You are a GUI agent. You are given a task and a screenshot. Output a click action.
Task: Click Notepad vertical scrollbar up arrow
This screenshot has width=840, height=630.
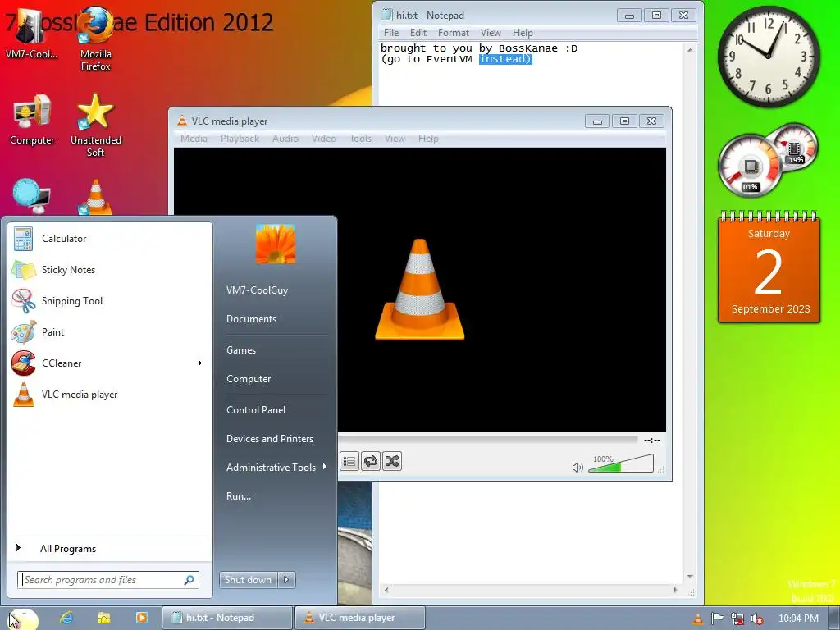[690, 50]
